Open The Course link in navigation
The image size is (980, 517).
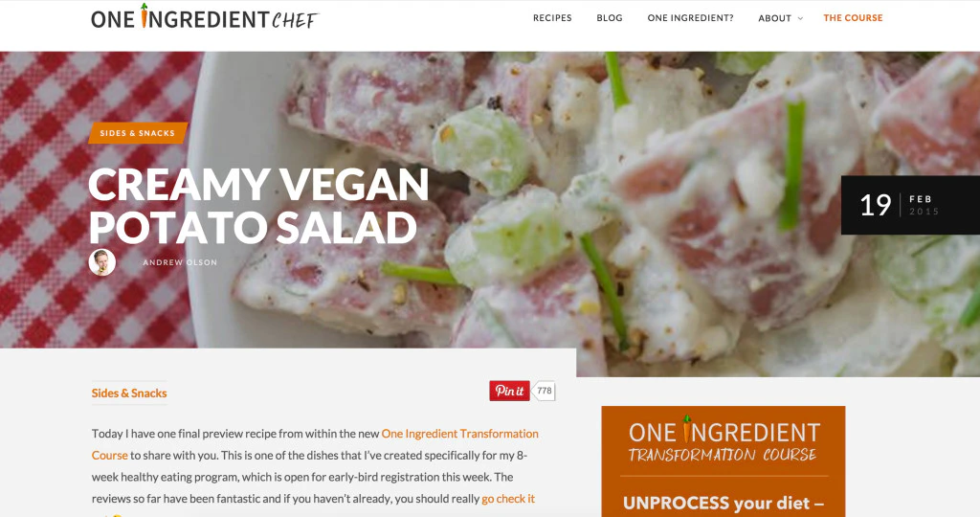pos(853,18)
